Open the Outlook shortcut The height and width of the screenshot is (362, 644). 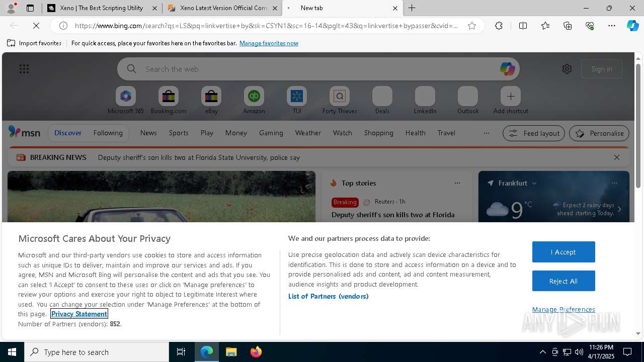coord(468,101)
